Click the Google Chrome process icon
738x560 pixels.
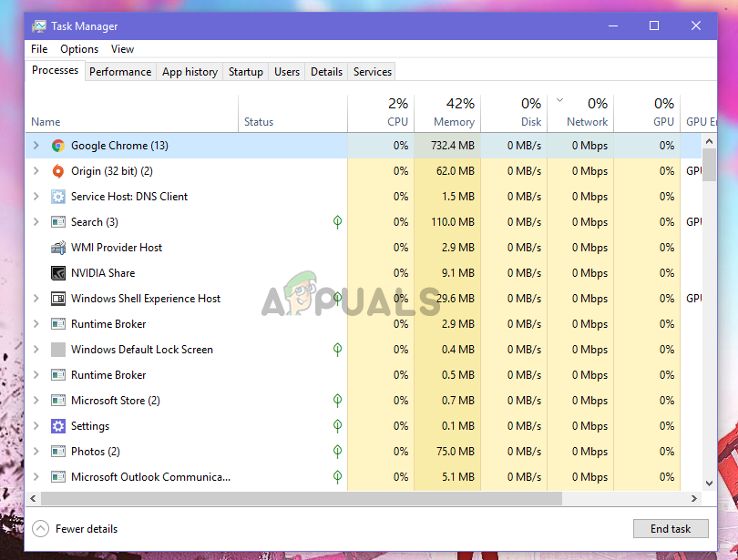[58, 146]
